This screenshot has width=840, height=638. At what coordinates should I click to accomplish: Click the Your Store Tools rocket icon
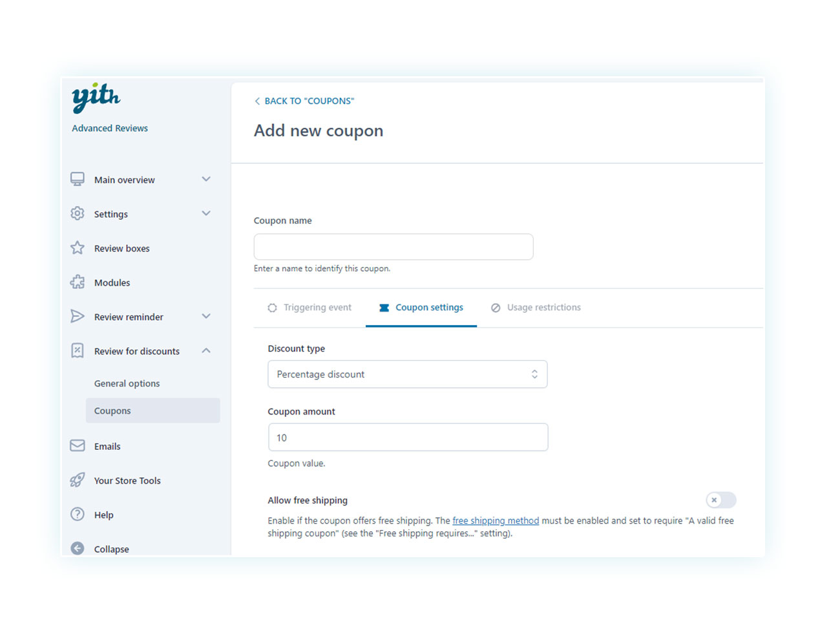78,480
